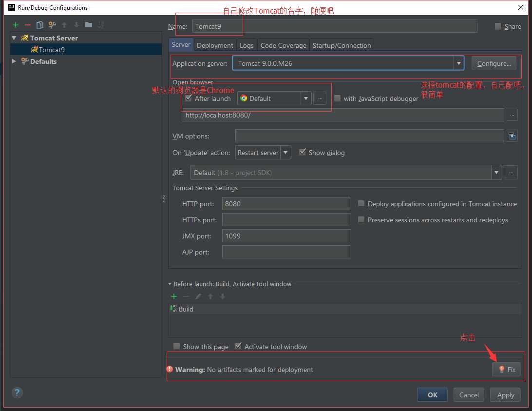This screenshot has width=532, height=411.
Task: Enable Preserve sessions across restarts checkbox
Action: pos(361,220)
